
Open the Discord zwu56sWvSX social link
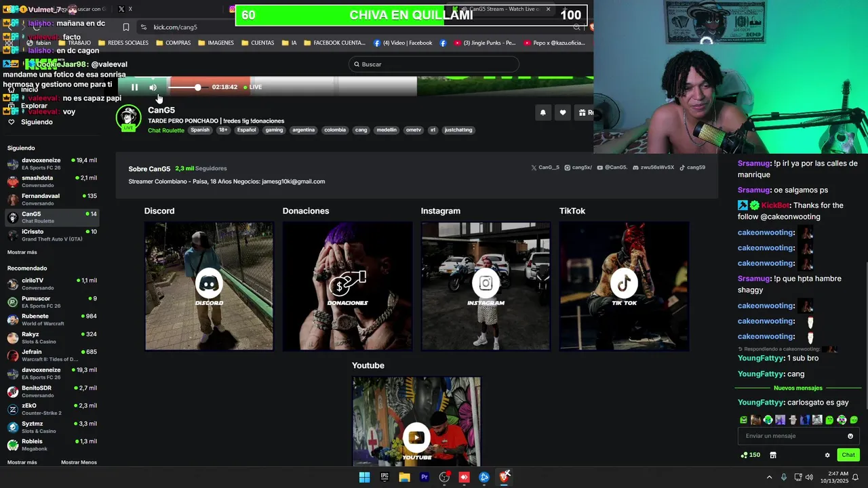[x=653, y=167]
